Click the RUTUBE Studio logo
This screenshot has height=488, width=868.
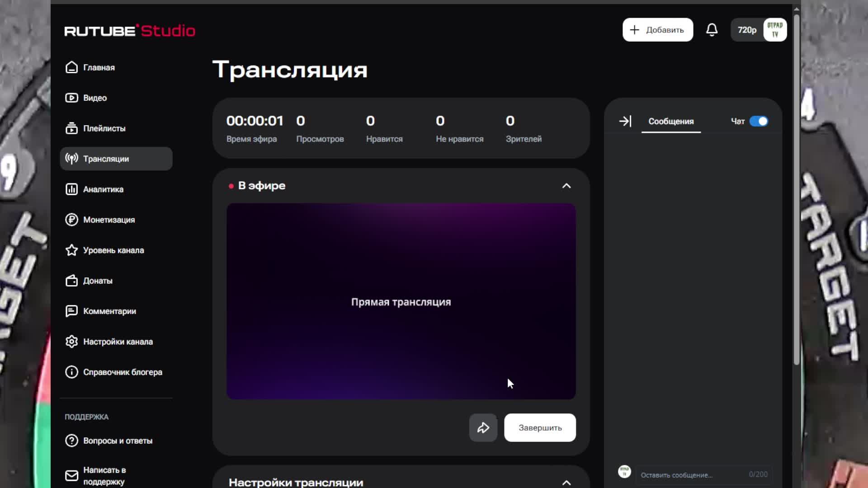130,31
